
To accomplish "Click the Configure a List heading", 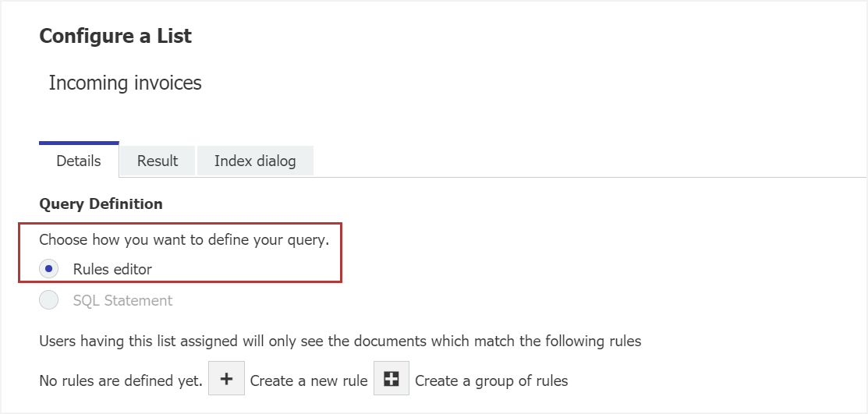I will (115, 36).
